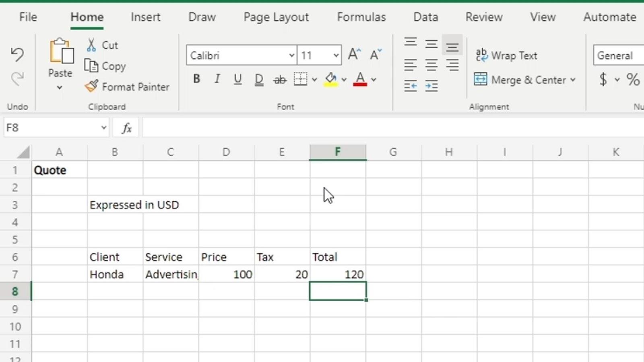Center text horizontally

(x=431, y=65)
